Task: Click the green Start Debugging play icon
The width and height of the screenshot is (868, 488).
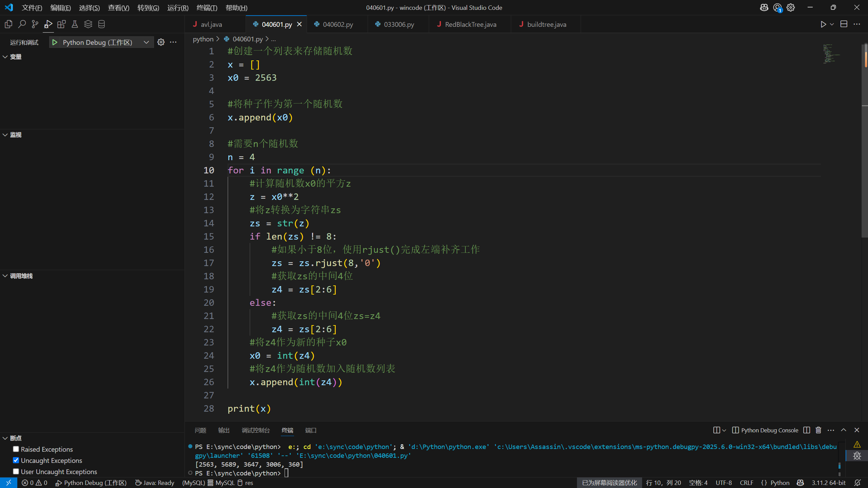Action: pyautogui.click(x=55, y=42)
